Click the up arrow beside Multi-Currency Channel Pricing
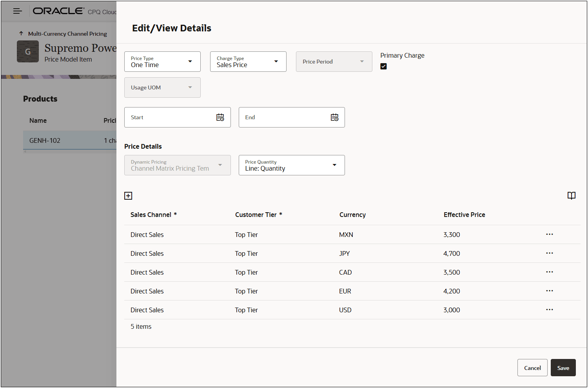Screen dimensions: 588x388 click(21, 33)
